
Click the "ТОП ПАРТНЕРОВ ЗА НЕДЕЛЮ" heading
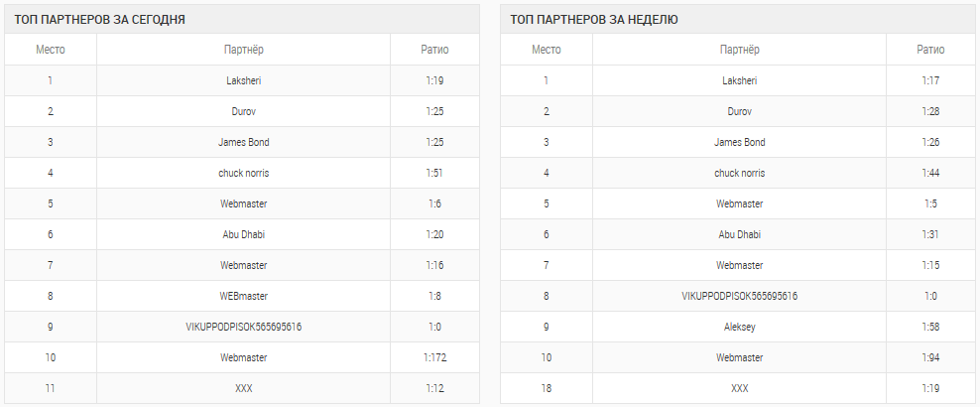coord(594,19)
